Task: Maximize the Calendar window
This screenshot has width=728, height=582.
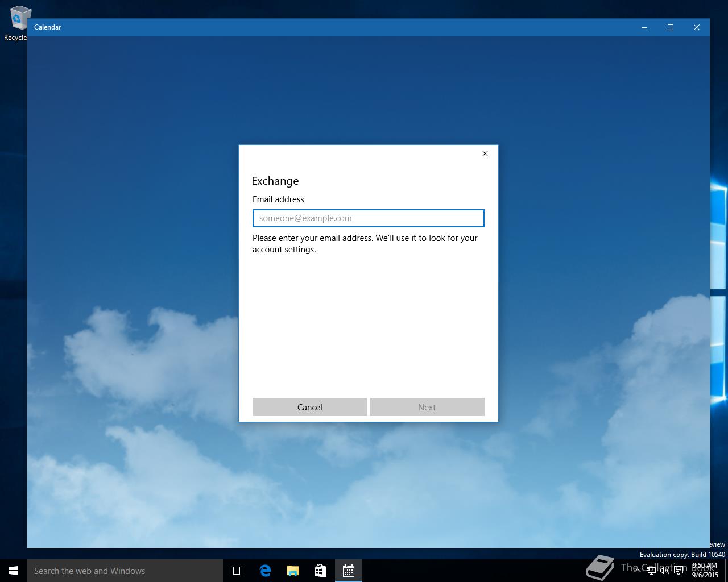Action: [x=671, y=27]
